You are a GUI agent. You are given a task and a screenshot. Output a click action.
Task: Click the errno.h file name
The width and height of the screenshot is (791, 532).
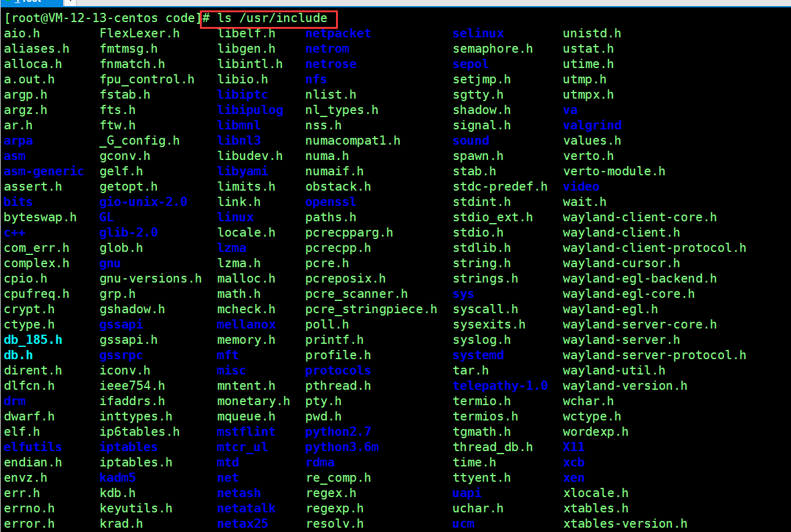click(x=29, y=509)
